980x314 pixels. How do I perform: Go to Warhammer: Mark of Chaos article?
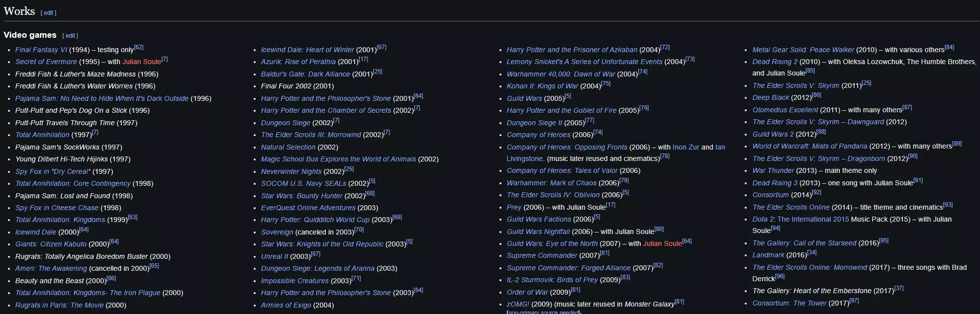click(552, 183)
